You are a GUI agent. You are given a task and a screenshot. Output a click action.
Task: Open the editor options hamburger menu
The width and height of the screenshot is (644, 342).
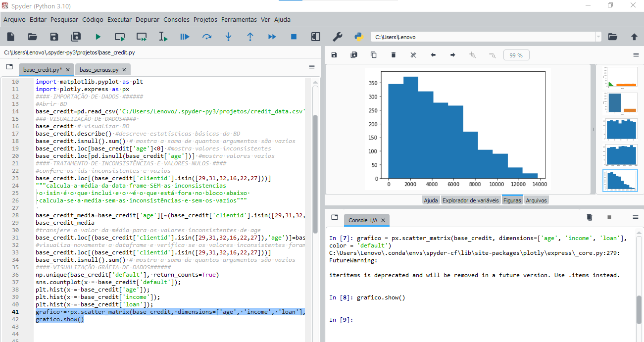pyautogui.click(x=311, y=66)
